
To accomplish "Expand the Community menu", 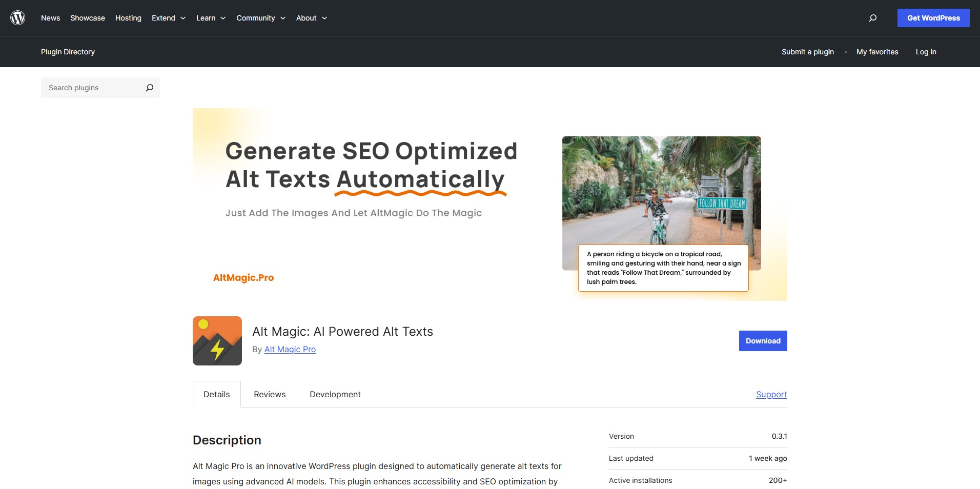I will 261,18.
